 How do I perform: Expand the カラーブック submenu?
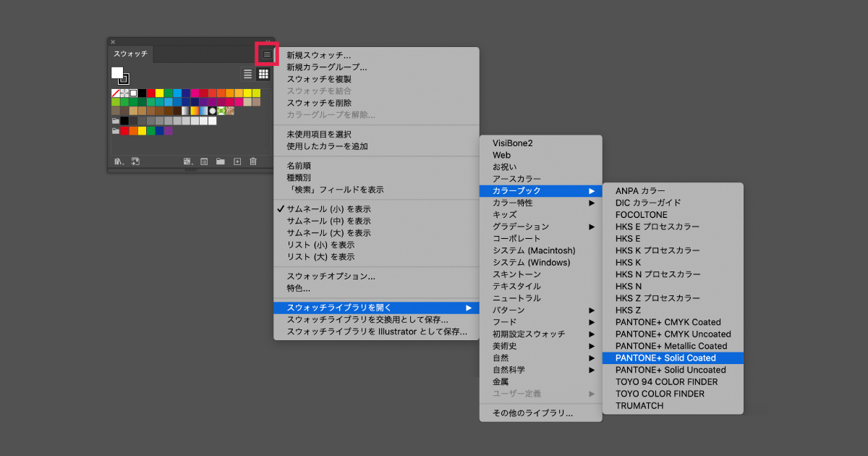[541, 191]
